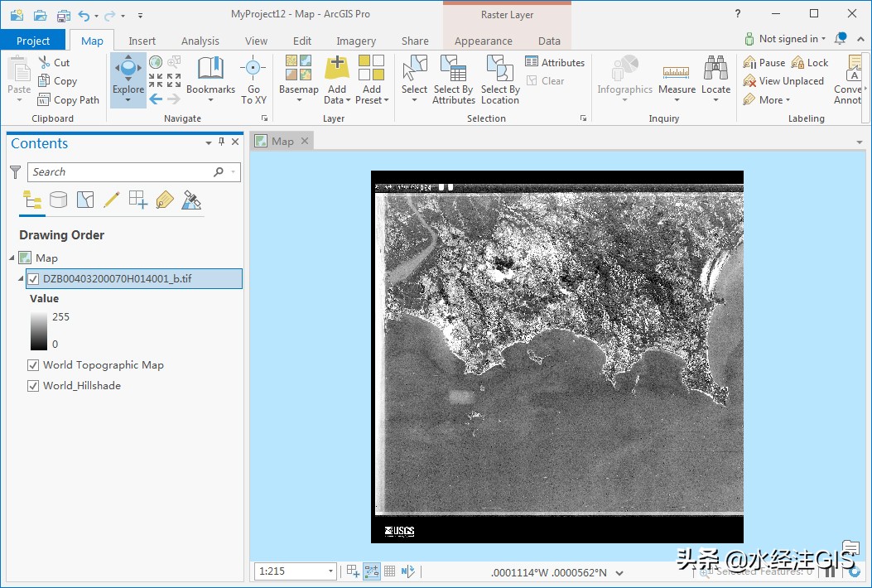Expand the coordinate display units arrow
The image size is (872, 588).
(x=619, y=572)
